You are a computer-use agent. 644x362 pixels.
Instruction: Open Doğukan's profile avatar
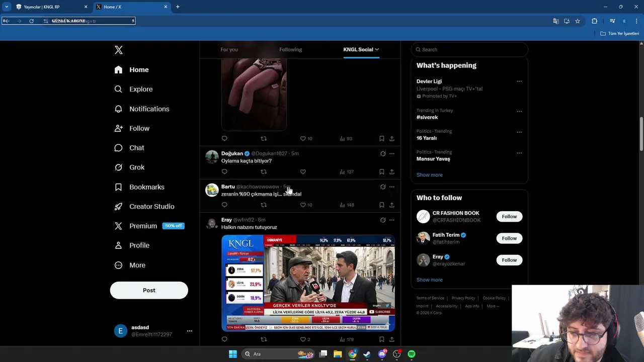(x=212, y=156)
